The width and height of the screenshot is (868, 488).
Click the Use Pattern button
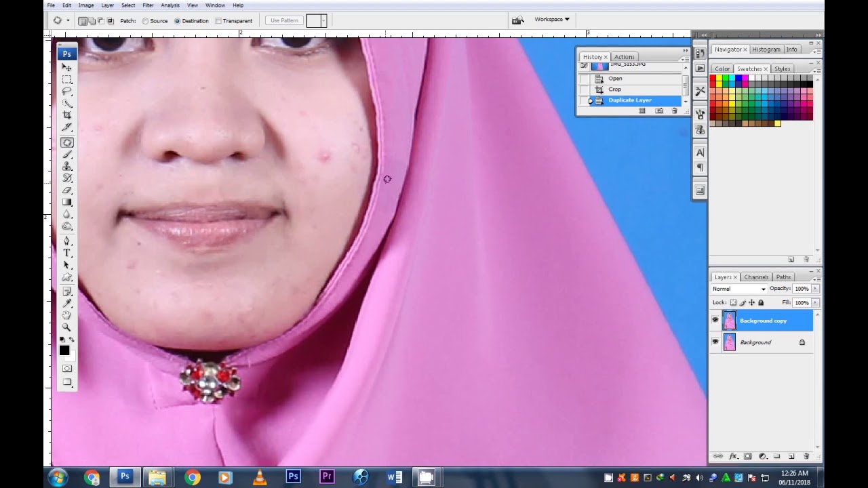point(284,21)
